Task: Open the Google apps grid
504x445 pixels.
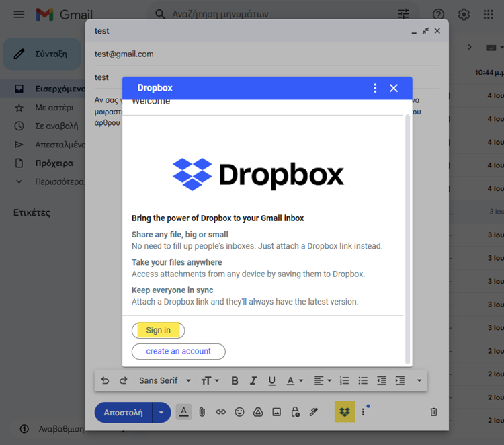Action: [489, 15]
